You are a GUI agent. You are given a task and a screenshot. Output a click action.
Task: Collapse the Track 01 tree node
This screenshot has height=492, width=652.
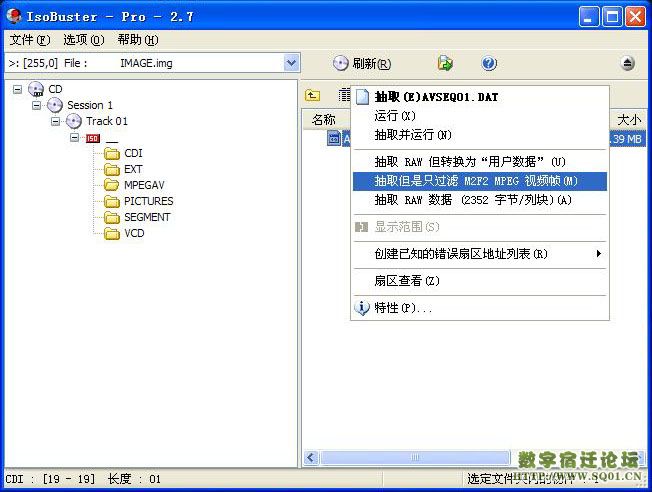click(x=55, y=121)
